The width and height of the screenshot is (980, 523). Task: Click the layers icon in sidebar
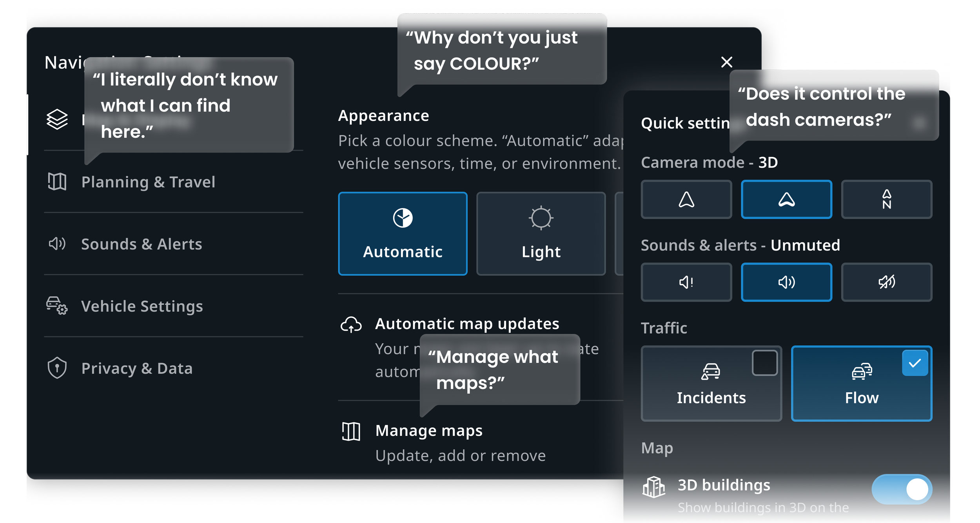coord(57,119)
